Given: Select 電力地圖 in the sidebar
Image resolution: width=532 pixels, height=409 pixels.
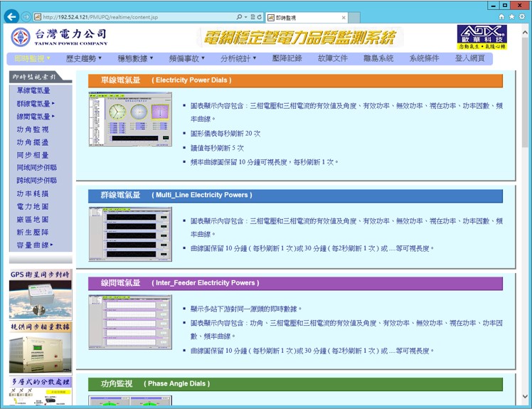Looking at the screenshot, I should pos(33,206).
